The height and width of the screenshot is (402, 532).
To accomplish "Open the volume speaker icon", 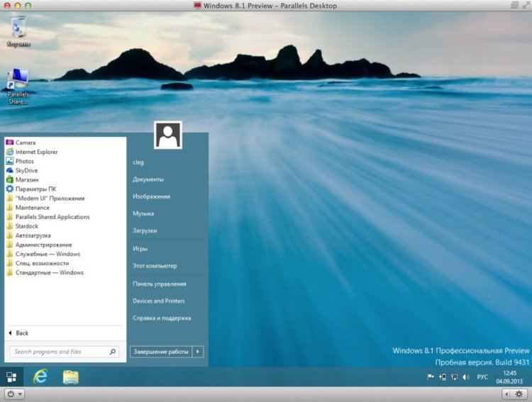I will point(466,377).
